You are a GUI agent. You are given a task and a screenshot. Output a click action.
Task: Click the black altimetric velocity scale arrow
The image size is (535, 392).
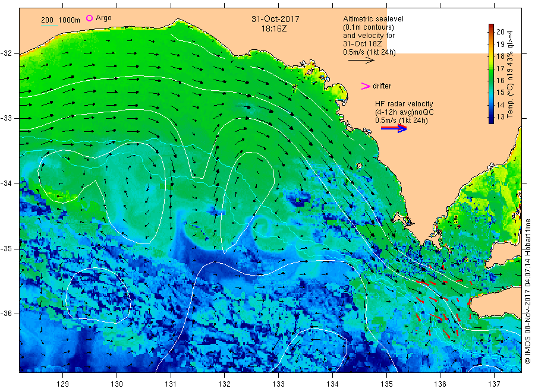(361, 61)
